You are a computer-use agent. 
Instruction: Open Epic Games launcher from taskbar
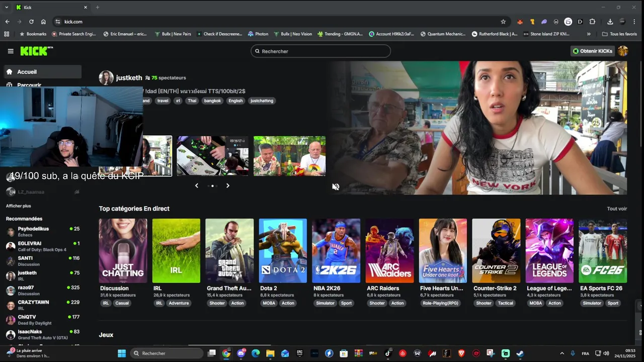(x=300, y=353)
